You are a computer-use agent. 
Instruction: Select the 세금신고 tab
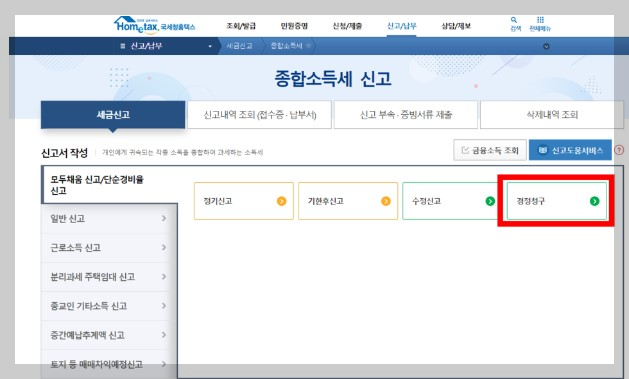113,115
